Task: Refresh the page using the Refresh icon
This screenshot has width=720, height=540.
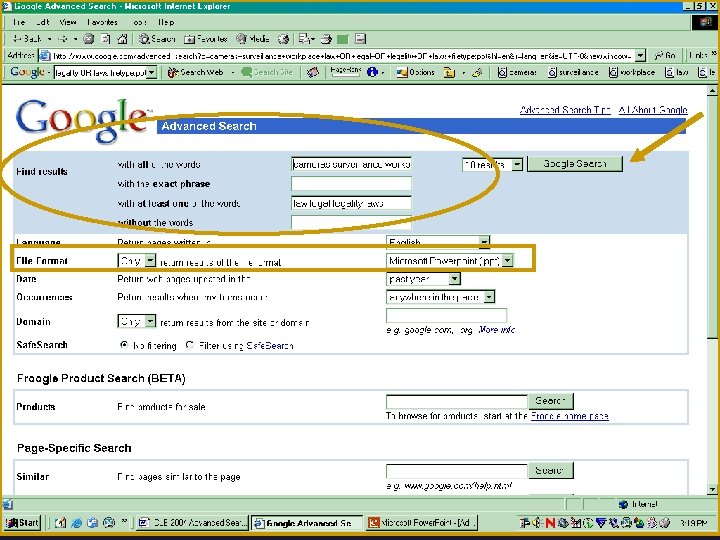Action: click(x=106, y=39)
